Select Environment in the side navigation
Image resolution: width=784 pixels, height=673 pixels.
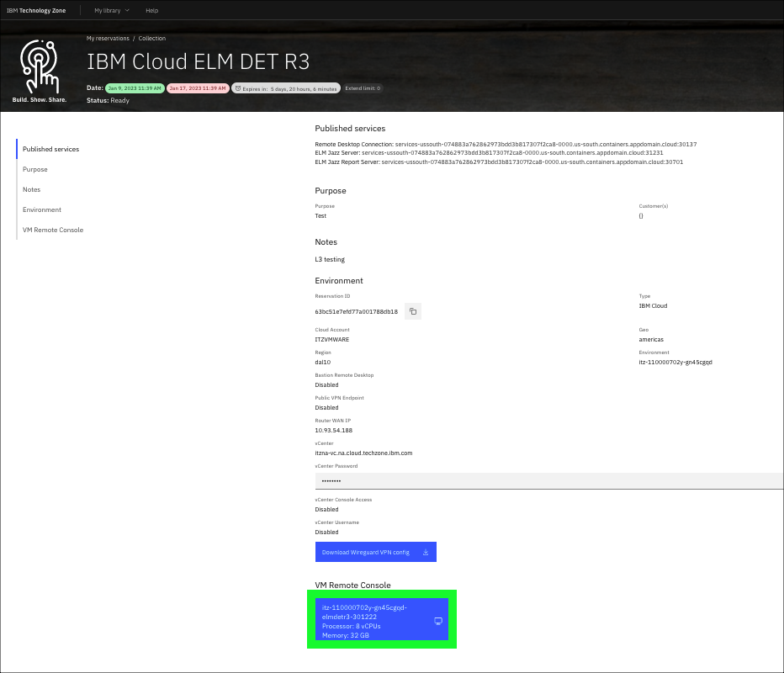click(42, 210)
